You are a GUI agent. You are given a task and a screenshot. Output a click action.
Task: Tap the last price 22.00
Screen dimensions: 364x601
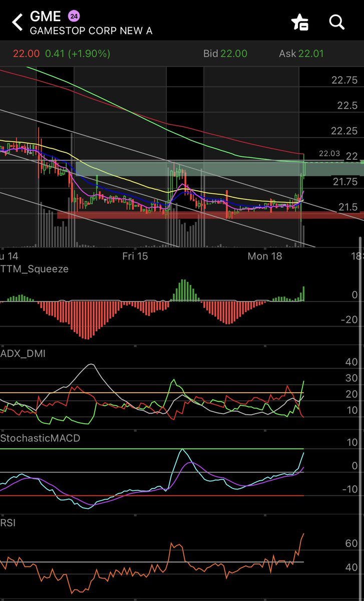27,54
